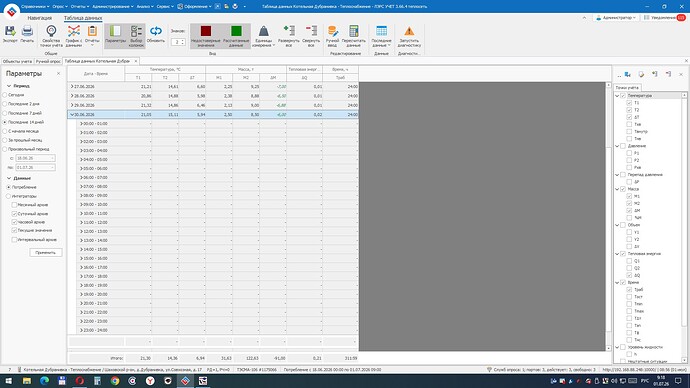This screenshot has width=690, height=388.
Task: Open Единицы измерения dropdown
Action: tap(264, 36)
